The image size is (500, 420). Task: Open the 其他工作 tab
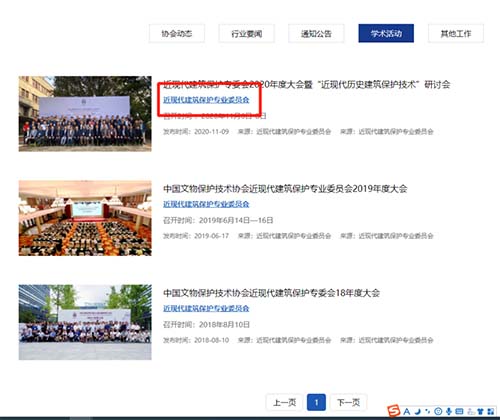tap(456, 33)
